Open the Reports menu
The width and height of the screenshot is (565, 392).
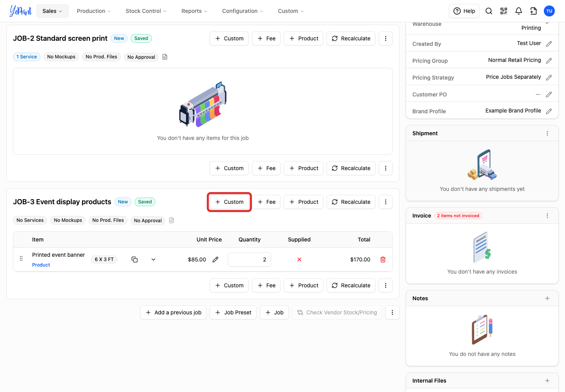[194, 11]
